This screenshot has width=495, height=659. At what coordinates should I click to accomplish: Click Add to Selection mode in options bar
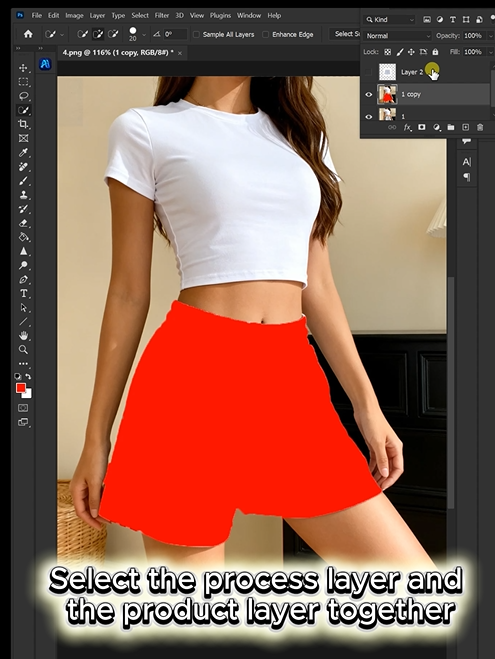[x=97, y=34]
